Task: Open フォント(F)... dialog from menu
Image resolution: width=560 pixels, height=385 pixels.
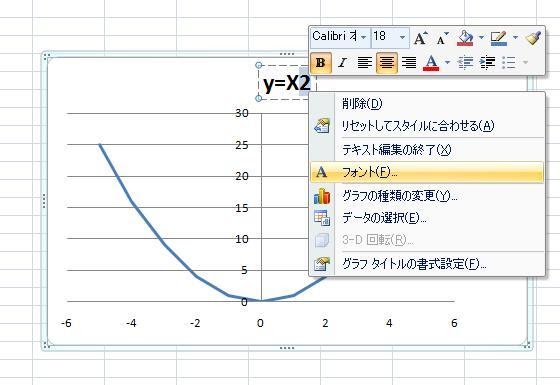Action: 427,172
